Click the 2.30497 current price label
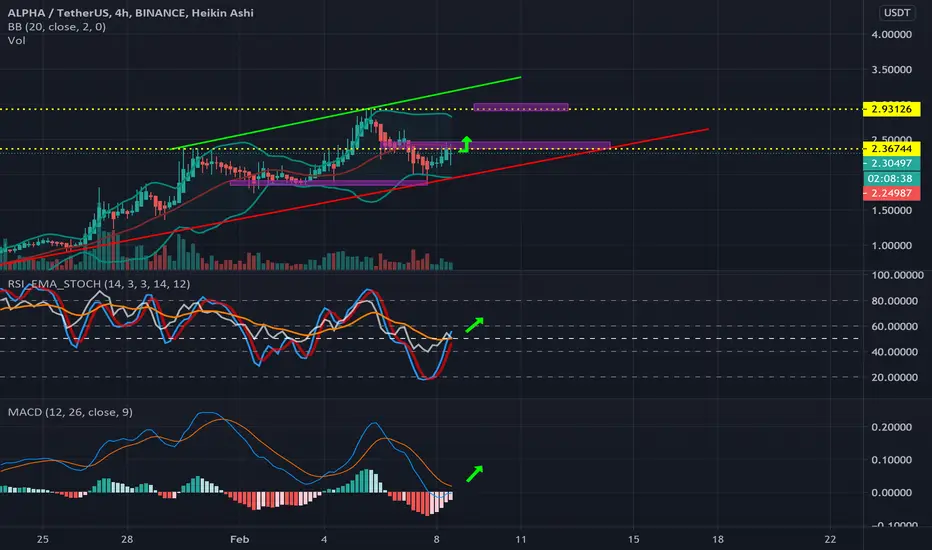Viewport: 932px width, 550px height. coord(892,164)
